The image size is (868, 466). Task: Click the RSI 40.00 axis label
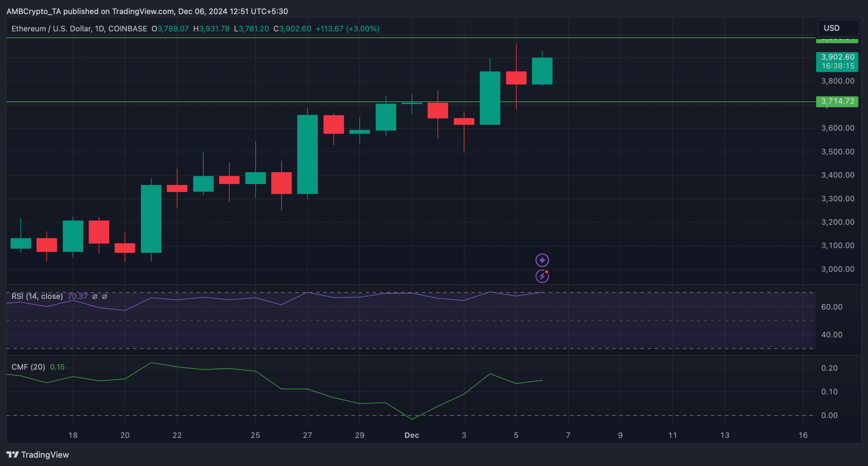pyautogui.click(x=831, y=335)
